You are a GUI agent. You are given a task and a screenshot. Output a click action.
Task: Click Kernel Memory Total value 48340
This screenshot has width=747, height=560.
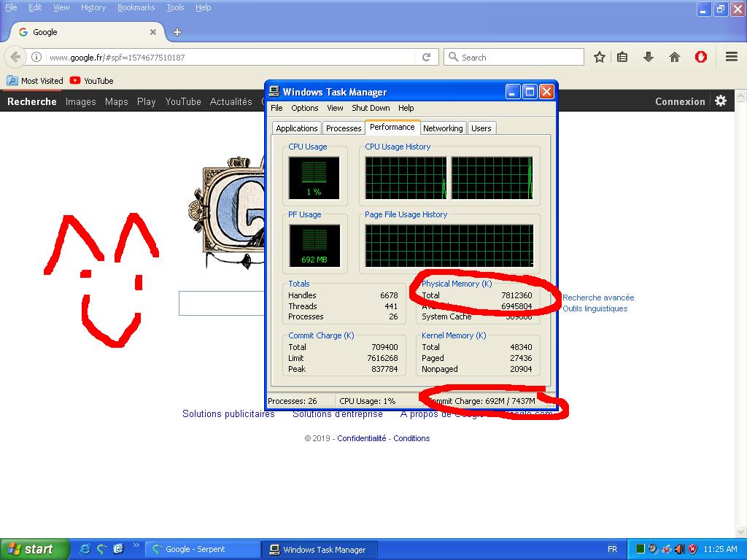pyautogui.click(x=521, y=347)
